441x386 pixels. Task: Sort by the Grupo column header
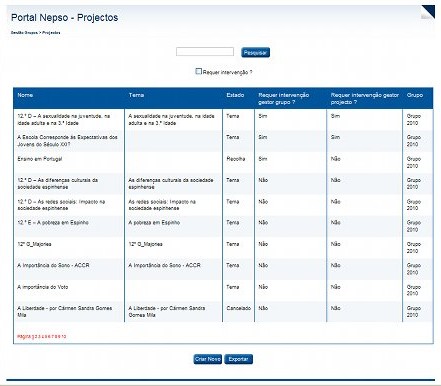click(415, 95)
